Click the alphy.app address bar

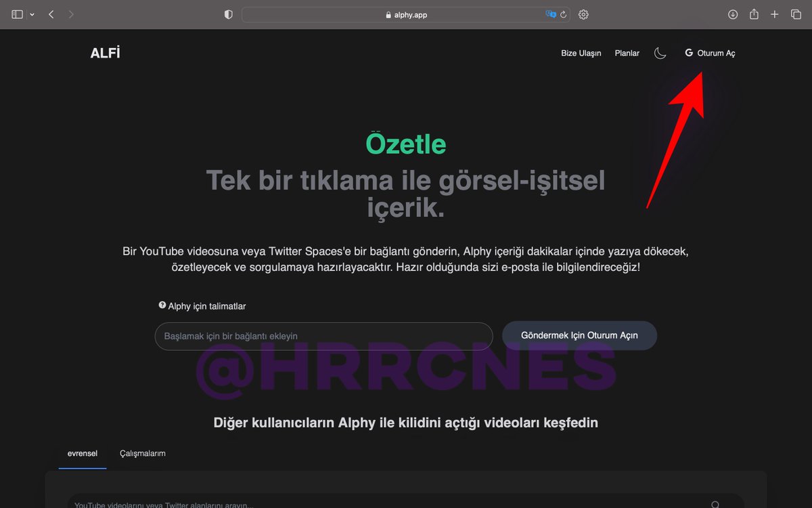(406, 14)
